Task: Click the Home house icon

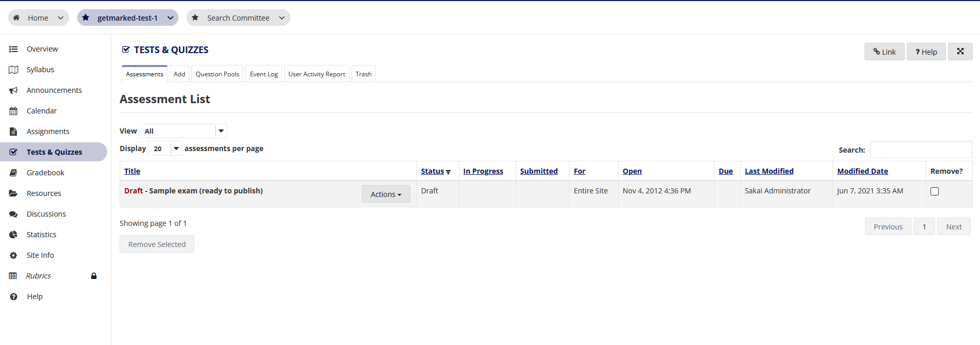Action: [16, 18]
